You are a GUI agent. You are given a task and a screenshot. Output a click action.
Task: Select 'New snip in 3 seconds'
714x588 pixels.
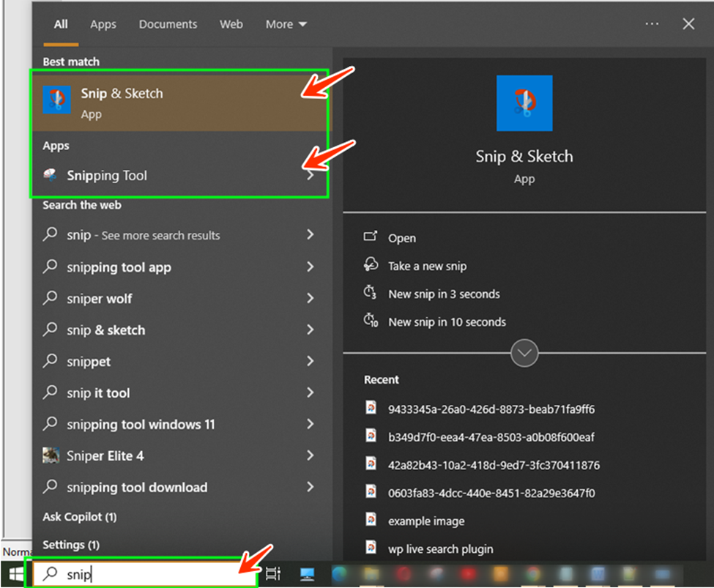pyautogui.click(x=444, y=294)
